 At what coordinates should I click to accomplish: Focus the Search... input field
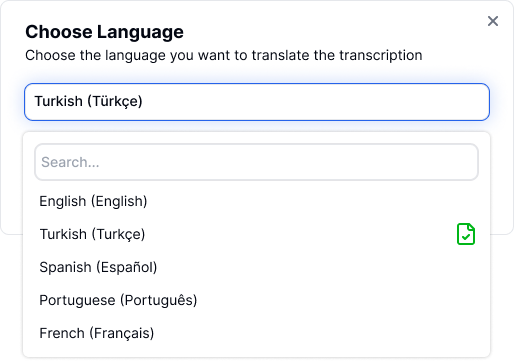(257, 162)
